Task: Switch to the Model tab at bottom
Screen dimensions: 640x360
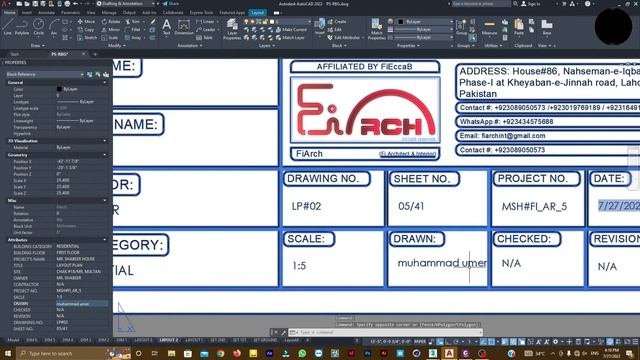Action: (13, 340)
